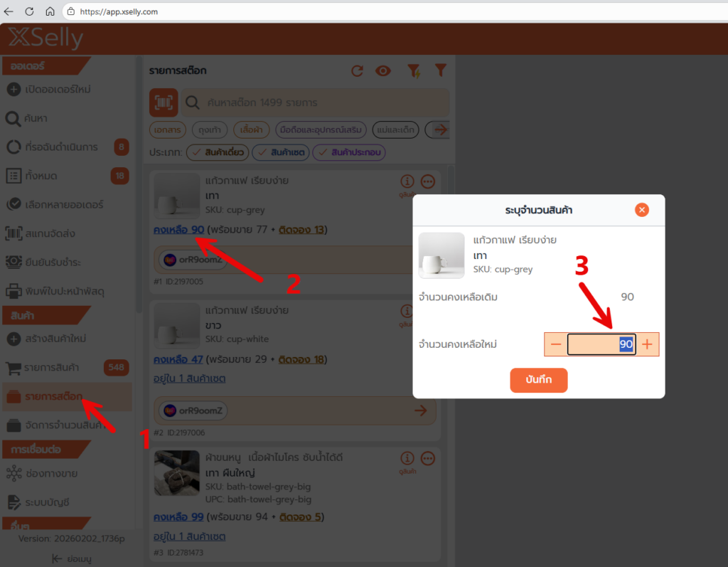The height and width of the screenshot is (567, 728).
Task: Click the browser reload button
Action: (x=29, y=11)
